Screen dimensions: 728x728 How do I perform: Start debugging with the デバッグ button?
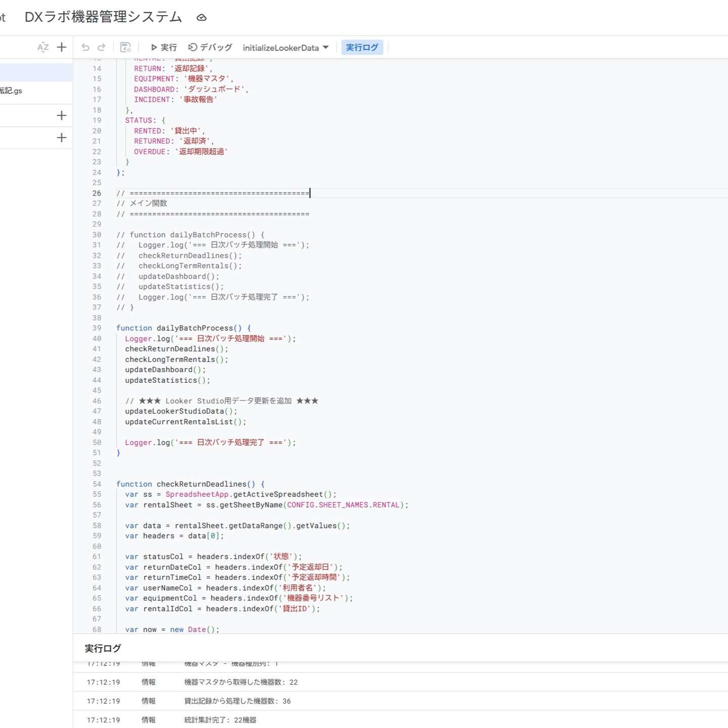click(x=209, y=47)
